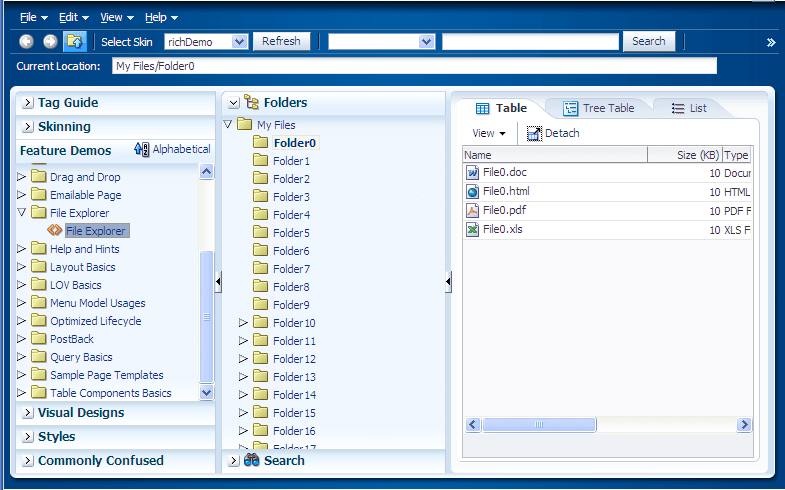Image resolution: width=785 pixels, height=490 pixels.
Task: Switch to the List tab
Action: pyautogui.click(x=689, y=108)
